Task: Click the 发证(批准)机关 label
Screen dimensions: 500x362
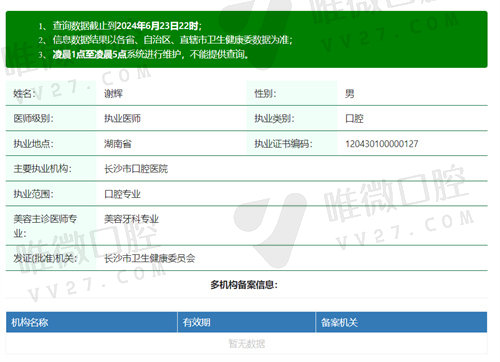Action: 45,258
